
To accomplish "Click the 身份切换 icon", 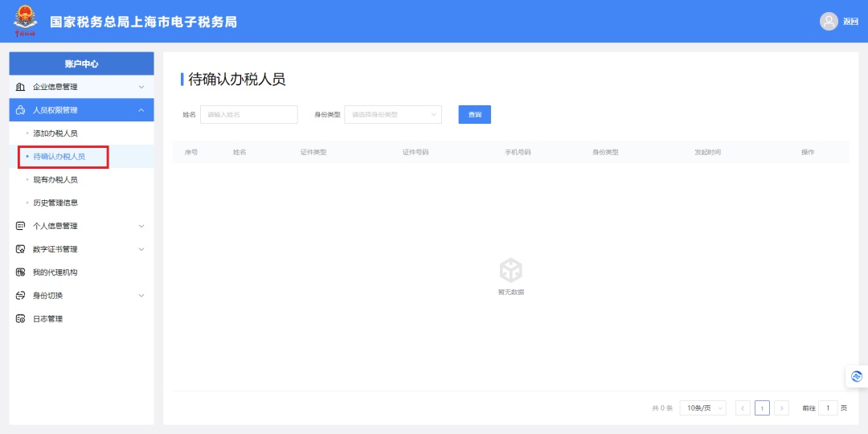I will click(20, 296).
